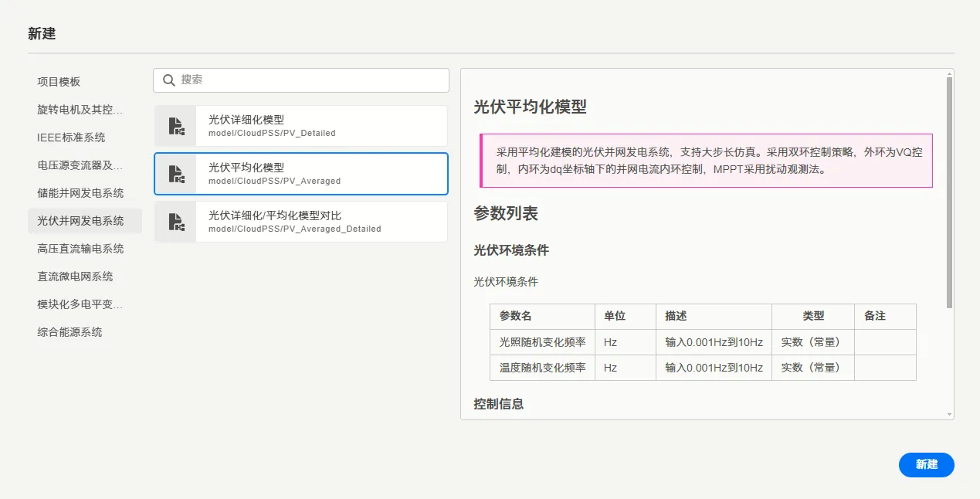Click 输入0.001Hz到10Hz in the 温度随机变化频率 row
The height and width of the screenshot is (499, 980).
tap(714, 368)
